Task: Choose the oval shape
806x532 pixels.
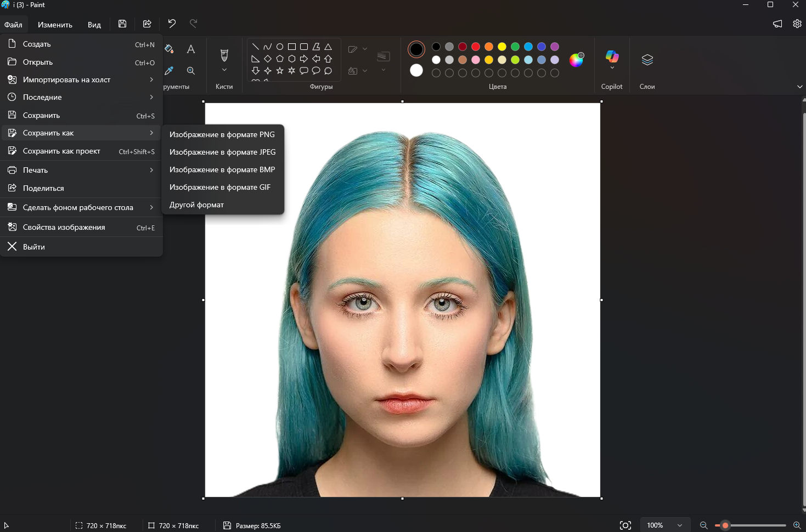Action: tap(280, 47)
